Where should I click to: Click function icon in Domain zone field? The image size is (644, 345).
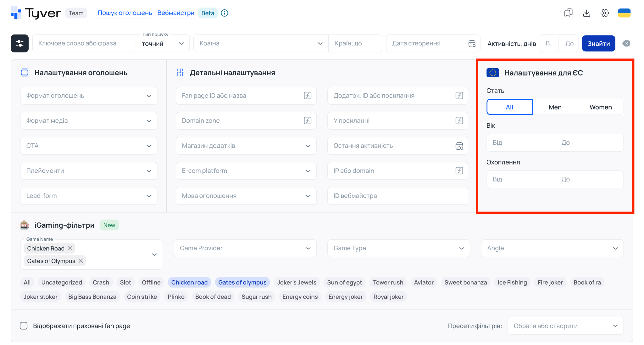pos(308,120)
